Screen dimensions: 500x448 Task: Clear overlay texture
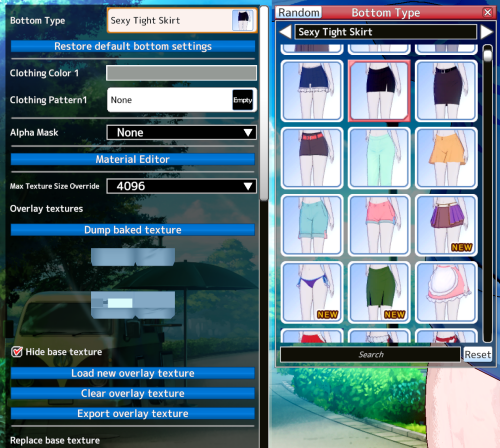(133, 393)
